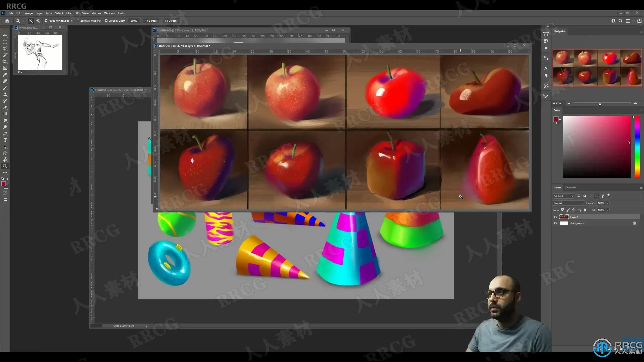
Task: Switch to the Channels tab
Action: [x=571, y=188]
